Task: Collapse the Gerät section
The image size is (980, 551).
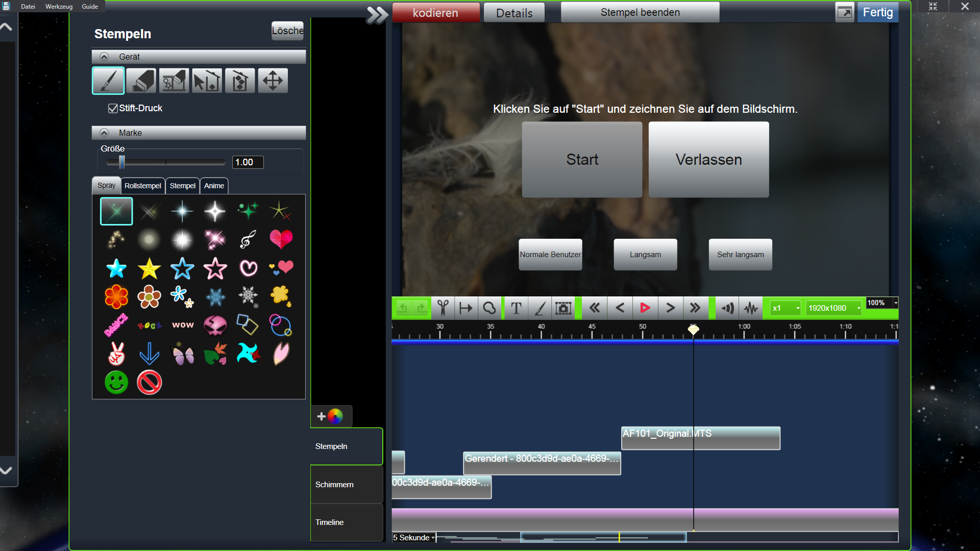Action: click(104, 57)
